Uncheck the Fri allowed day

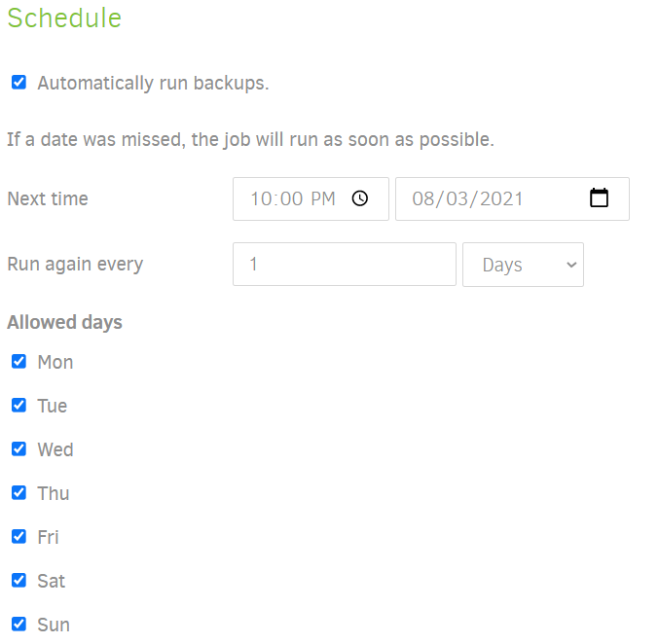click(18, 536)
